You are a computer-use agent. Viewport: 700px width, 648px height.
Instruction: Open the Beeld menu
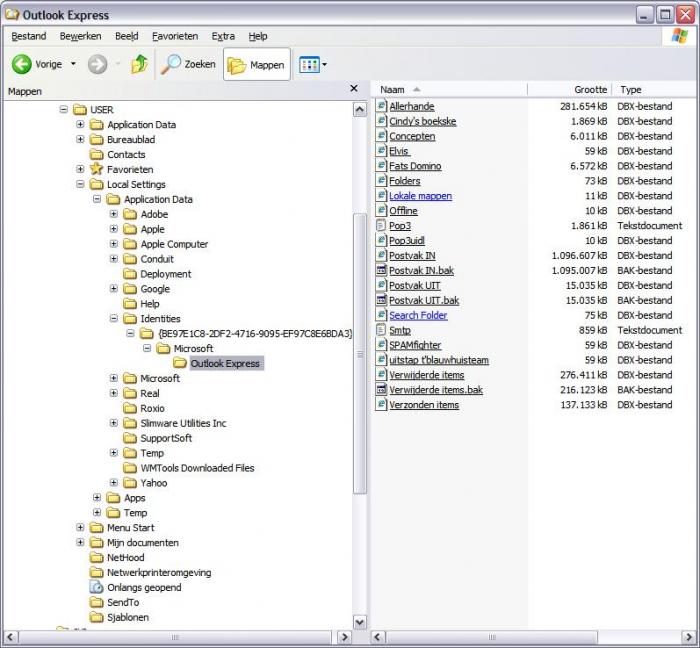coord(127,36)
